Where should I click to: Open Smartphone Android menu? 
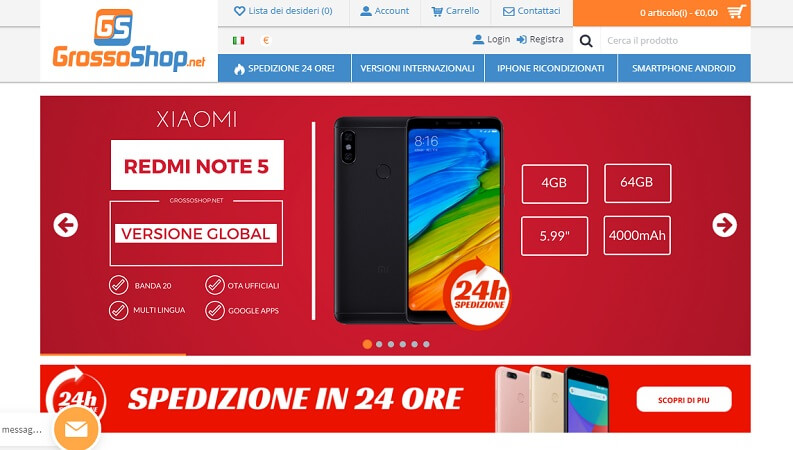coord(684,68)
